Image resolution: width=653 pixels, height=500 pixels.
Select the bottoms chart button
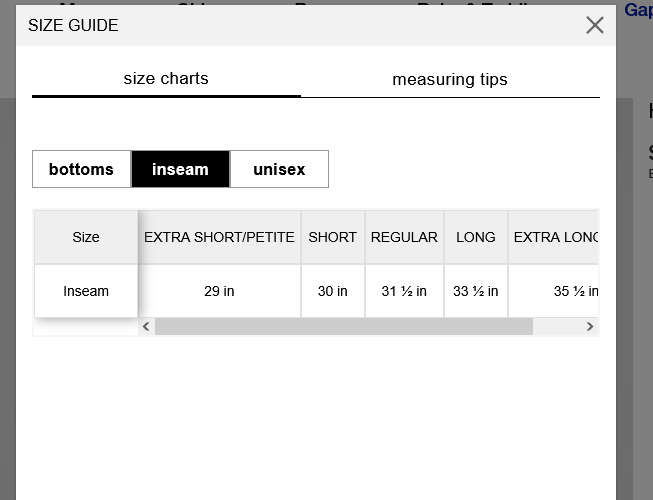[82, 169]
